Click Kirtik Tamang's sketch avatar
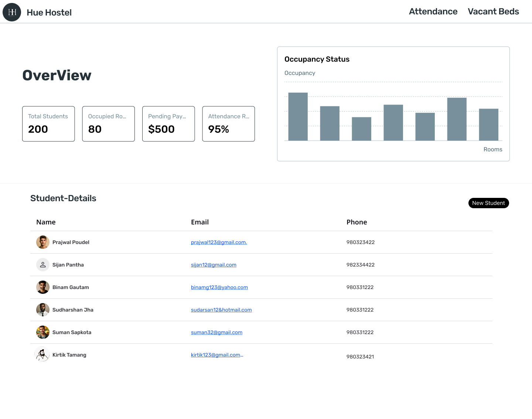532x419 pixels. tap(42, 355)
